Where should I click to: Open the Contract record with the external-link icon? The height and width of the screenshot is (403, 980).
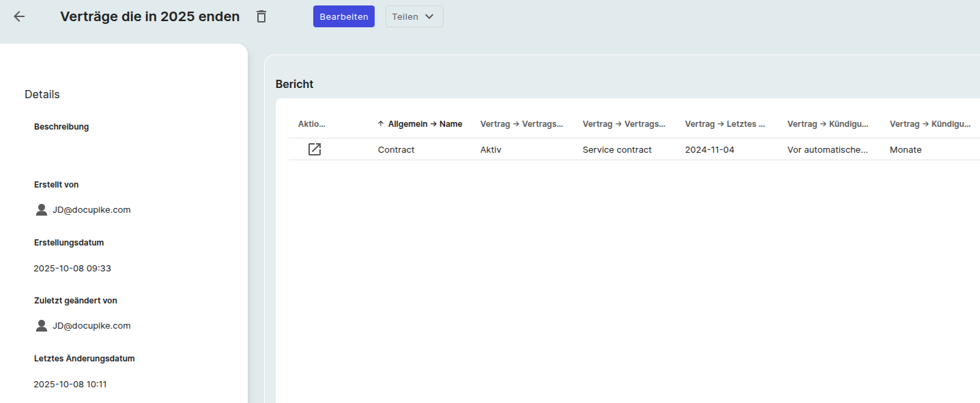tap(315, 149)
